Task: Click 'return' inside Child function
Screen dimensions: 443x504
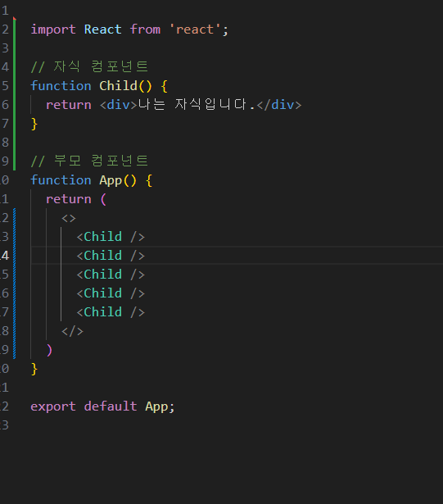Action: (69, 105)
